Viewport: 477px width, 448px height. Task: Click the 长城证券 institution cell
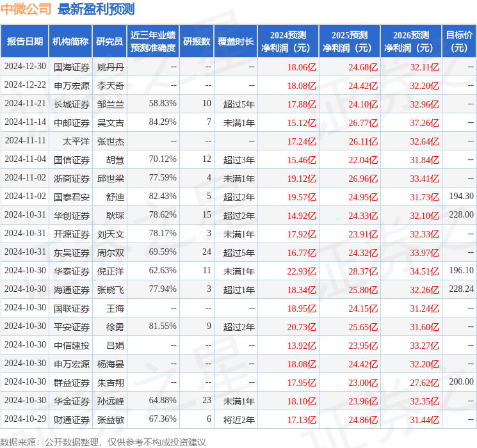tap(72, 104)
